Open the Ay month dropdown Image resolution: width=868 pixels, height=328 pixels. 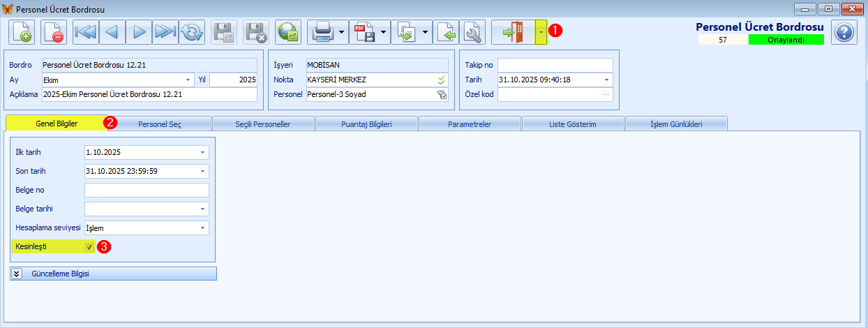point(188,80)
